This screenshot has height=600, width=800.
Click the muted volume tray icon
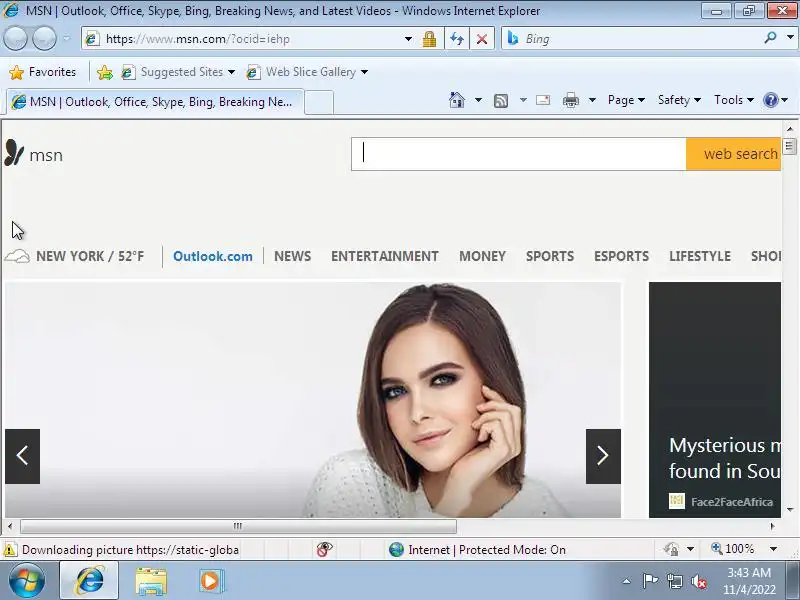pyautogui.click(x=698, y=581)
